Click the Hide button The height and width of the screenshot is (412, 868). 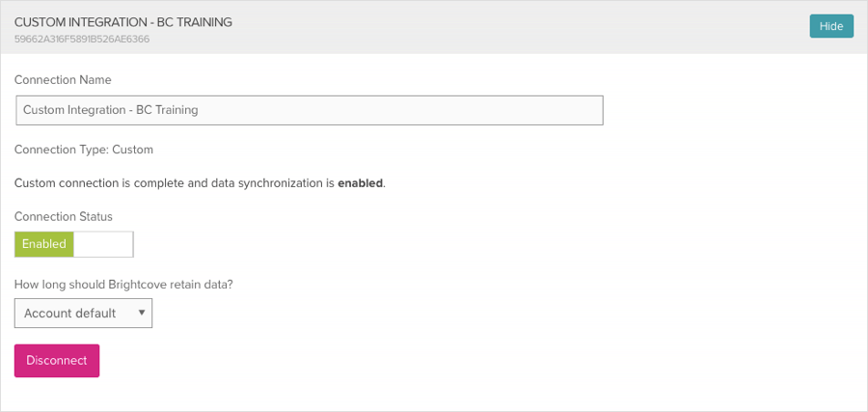point(830,26)
